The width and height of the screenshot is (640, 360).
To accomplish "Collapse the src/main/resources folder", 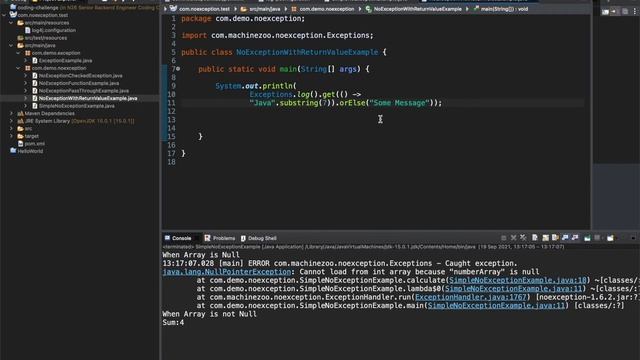I will pos(11,23).
